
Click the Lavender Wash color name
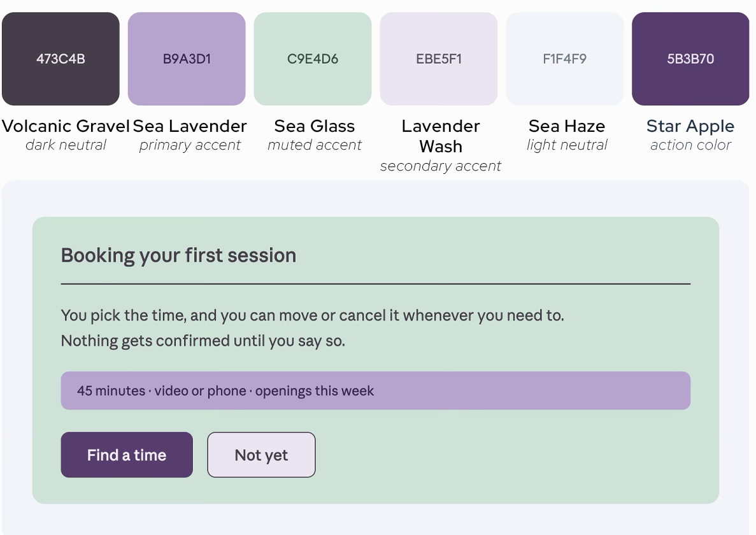pyautogui.click(x=441, y=136)
